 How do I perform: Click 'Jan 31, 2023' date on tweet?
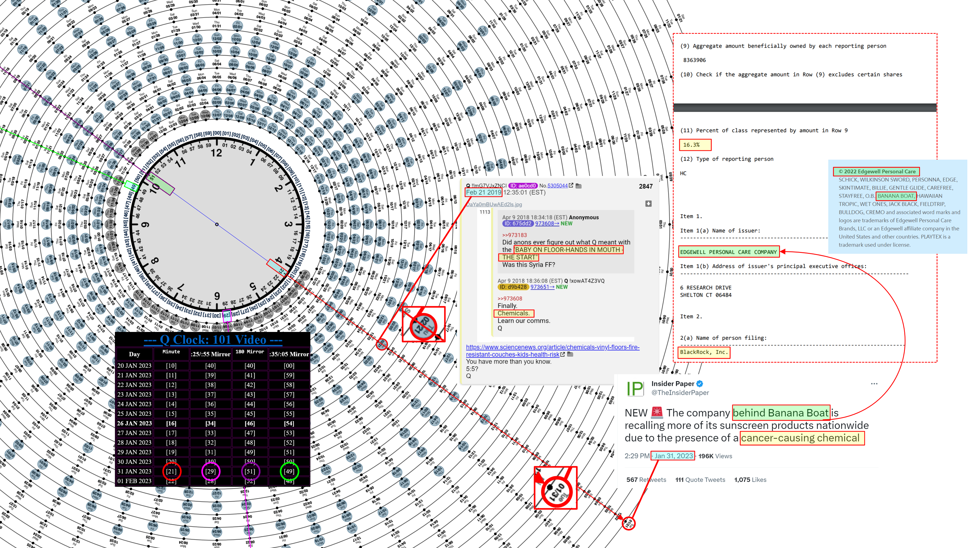(x=673, y=456)
